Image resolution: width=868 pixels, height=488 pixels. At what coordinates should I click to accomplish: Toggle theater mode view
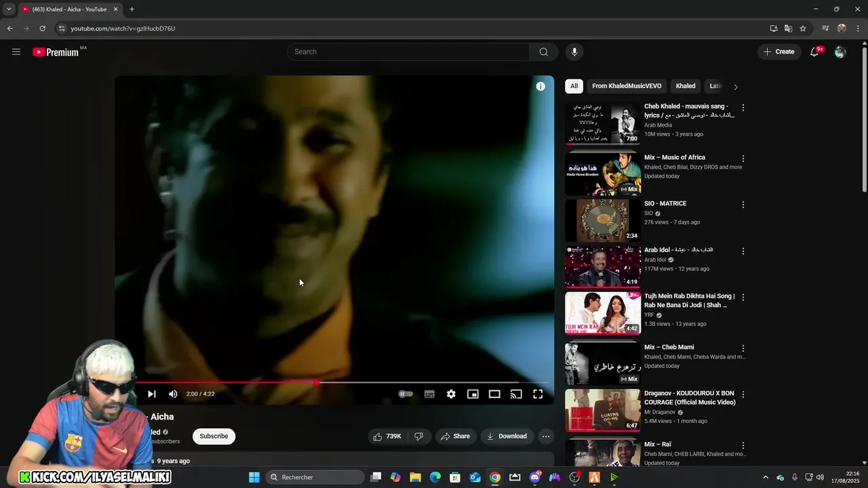click(x=494, y=394)
